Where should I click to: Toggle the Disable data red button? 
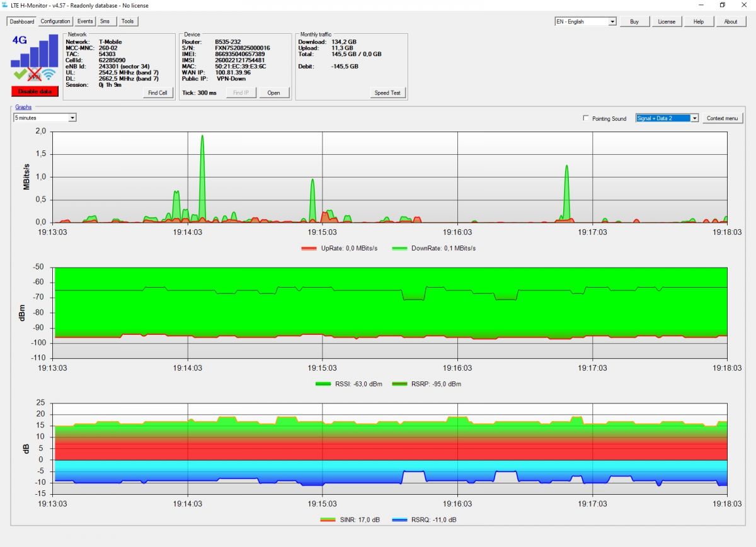(x=35, y=91)
